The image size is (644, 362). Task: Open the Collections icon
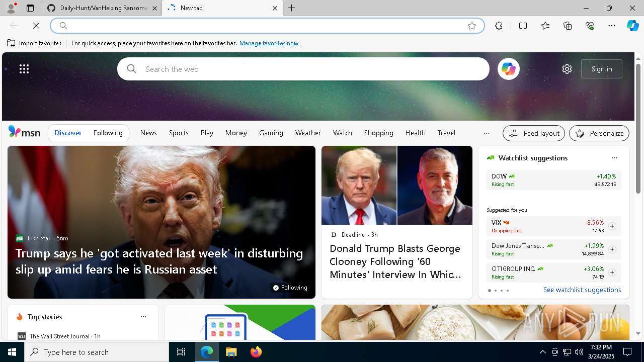tap(568, 26)
